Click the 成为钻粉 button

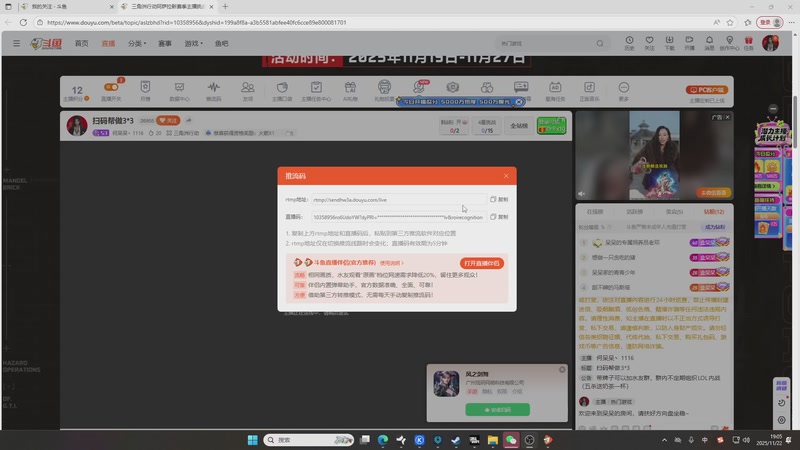[x=715, y=227]
